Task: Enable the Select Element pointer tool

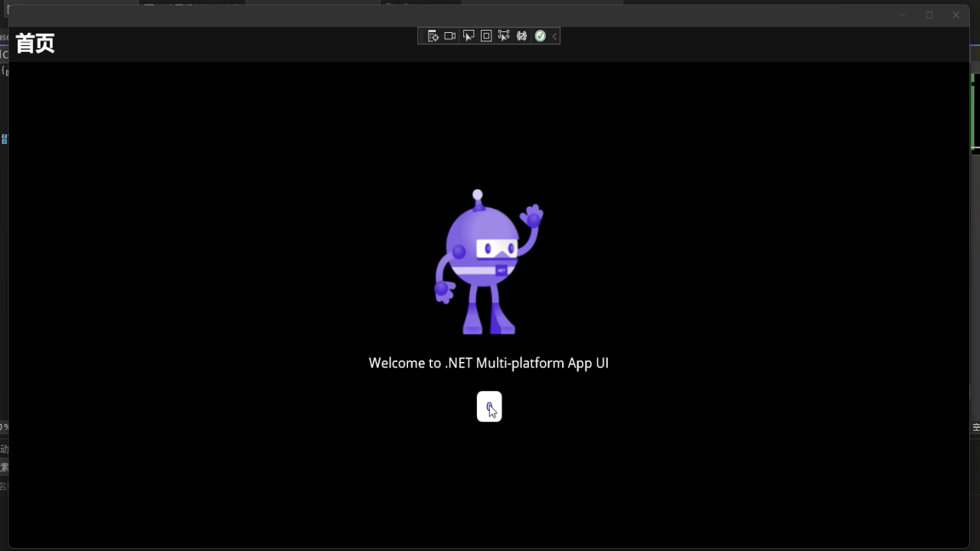Action: point(468,36)
